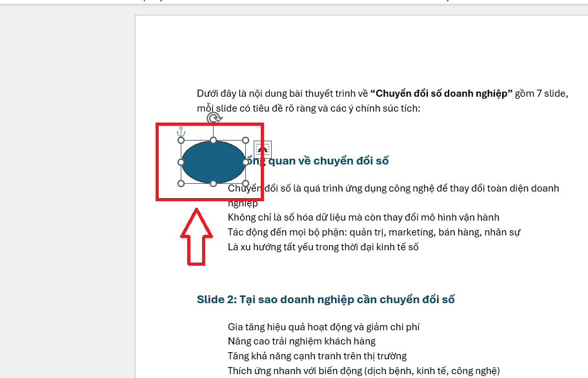The width and height of the screenshot is (588, 378).
Task: Click the line starting "Dưới đây là nội dung"
Action: tap(383, 94)
